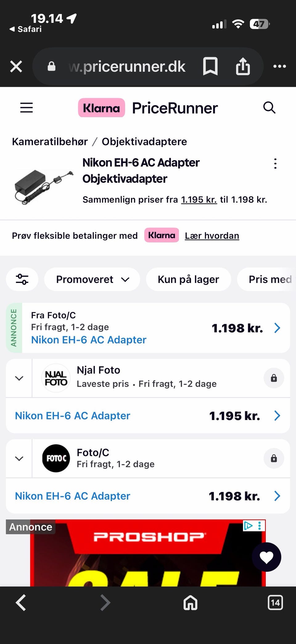Expand the Njal Foto shop details
This screenshot has width=296, height=644.
19,378
